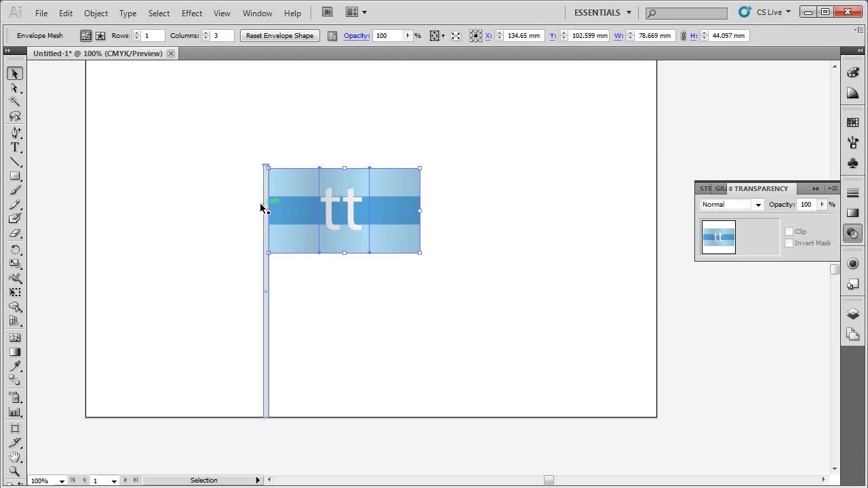Open the Brushes panel icon in dock
868x488 pixels.
coord(853,143)
